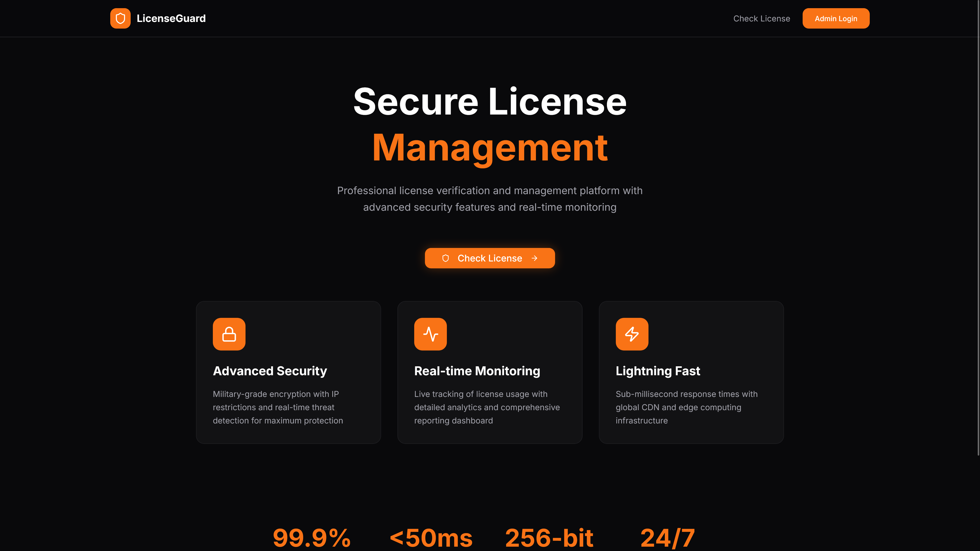Screen dimensions: 980x551
Task: Click the Advanced Security lock icon
Action: coord(229,334)
